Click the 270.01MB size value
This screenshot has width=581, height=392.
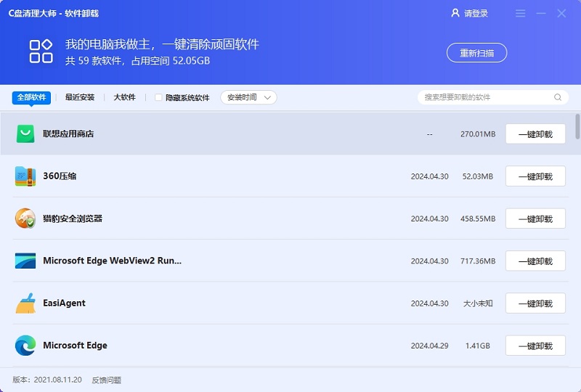point(478,134)
